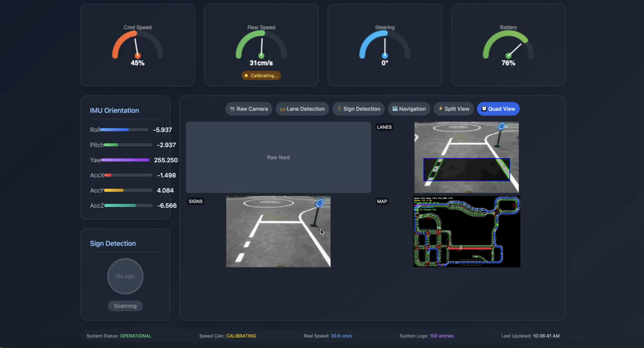This screenshot has width=644, height=348.
Task: Open the 100 entries system logs link
Action: tap(441, 336)
